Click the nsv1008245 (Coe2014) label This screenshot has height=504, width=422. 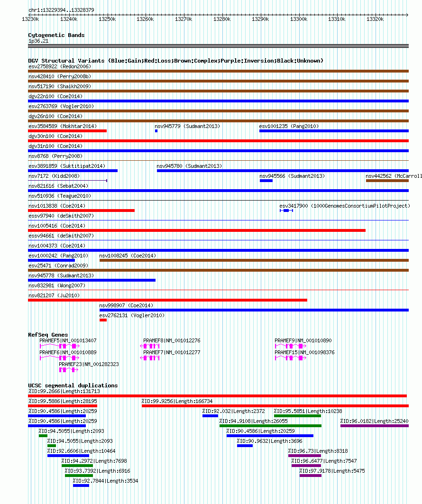(x=128, y=256)
